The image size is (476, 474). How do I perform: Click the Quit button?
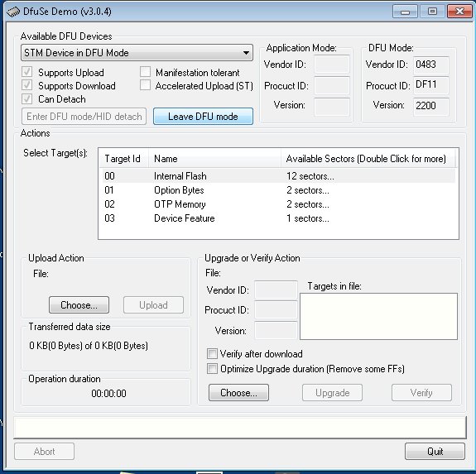[x=435, y=452]
